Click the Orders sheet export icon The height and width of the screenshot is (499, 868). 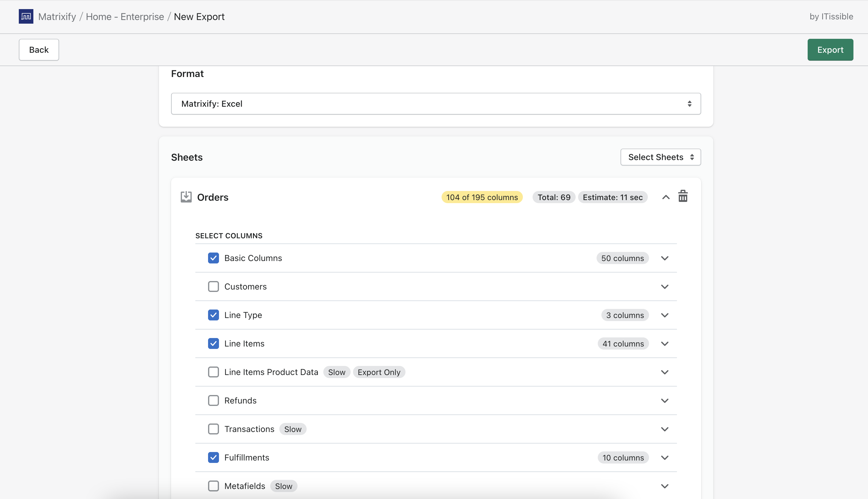pyautogui.click(x=186, y=197)
